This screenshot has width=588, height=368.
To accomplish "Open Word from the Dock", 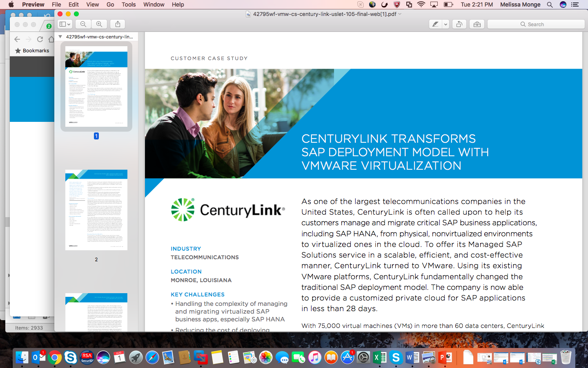I will pyautogui.click(x=412, y=357).
